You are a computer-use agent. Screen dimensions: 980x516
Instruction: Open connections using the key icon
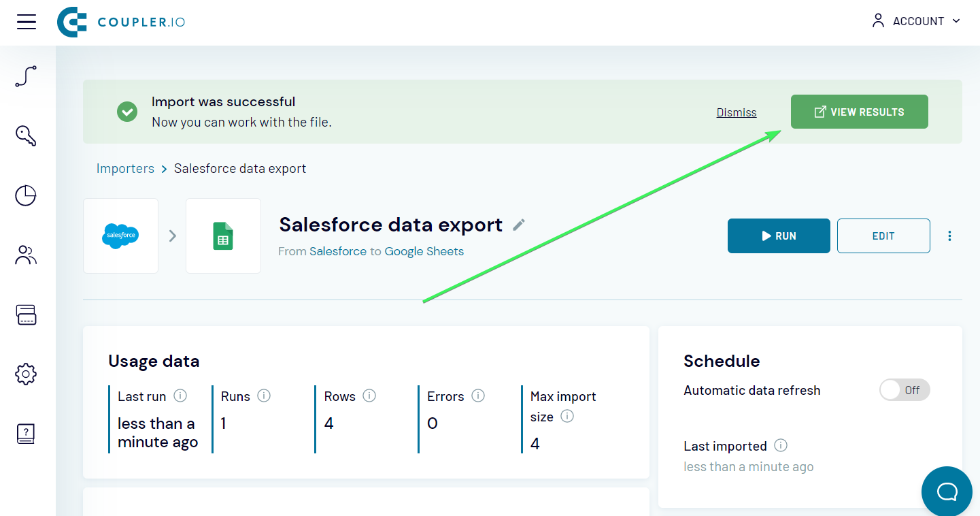pos(25,135)
